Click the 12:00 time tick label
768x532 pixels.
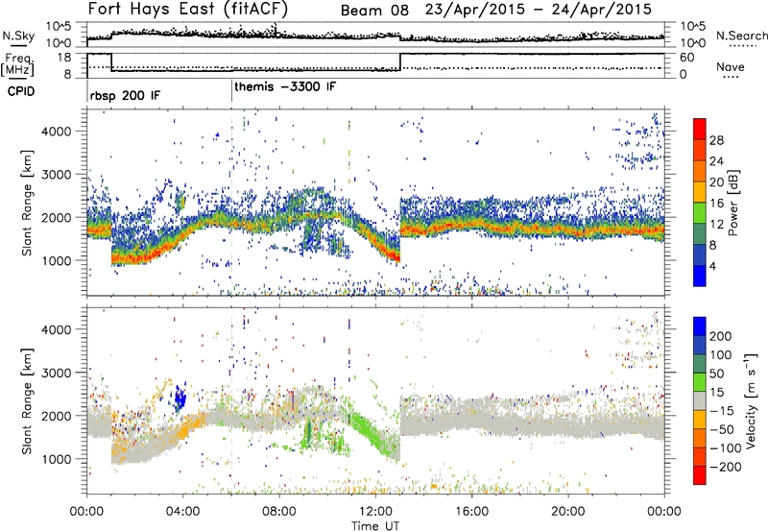point(375,512)
